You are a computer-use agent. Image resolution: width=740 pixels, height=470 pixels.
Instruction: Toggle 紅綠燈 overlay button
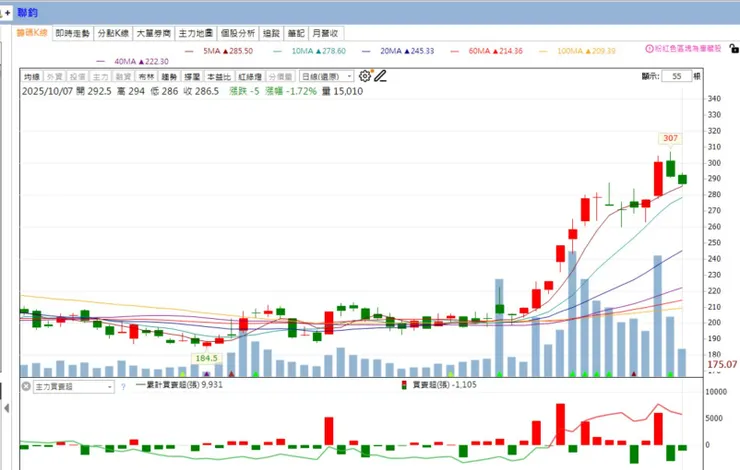[250, 76]
